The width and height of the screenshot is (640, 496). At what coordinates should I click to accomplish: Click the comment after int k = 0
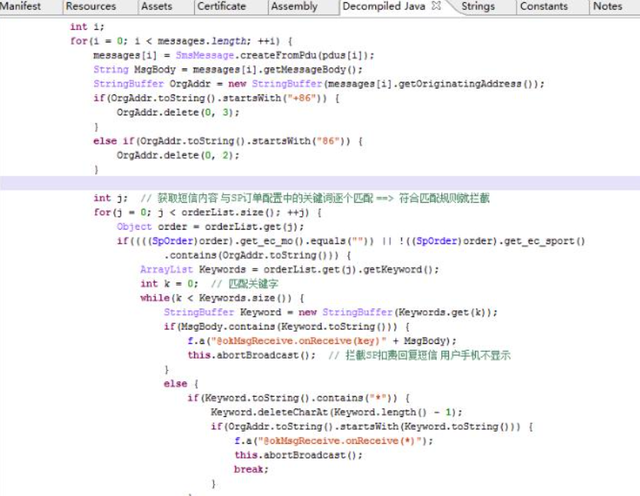point(244,284)
